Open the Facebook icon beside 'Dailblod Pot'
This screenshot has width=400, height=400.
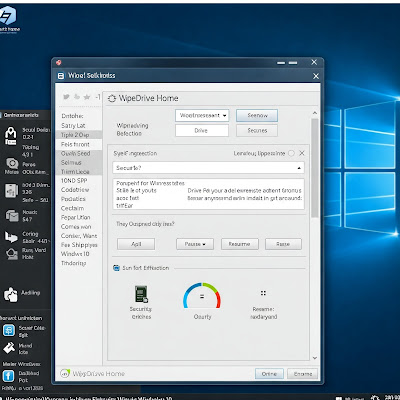pyautogui.click(x=8, y=376)
